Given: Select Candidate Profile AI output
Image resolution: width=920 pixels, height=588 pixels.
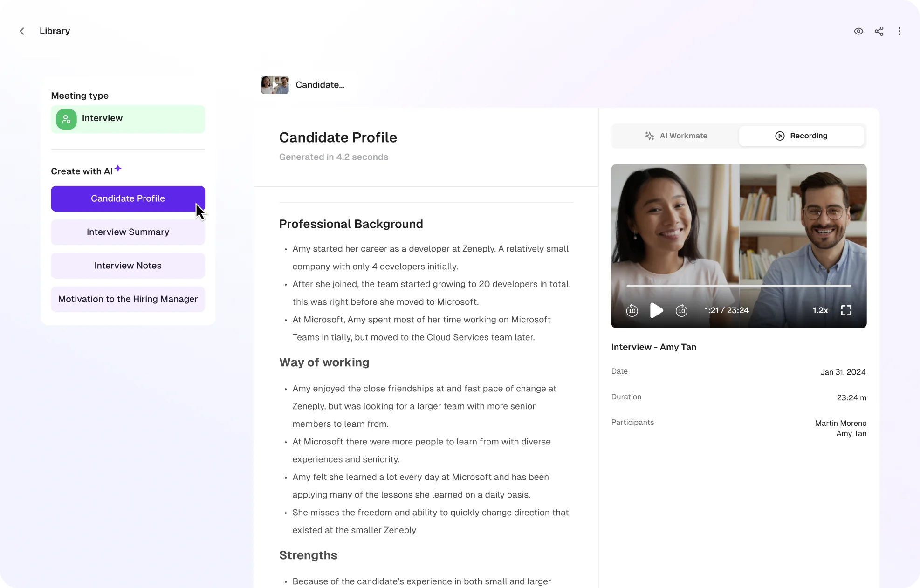Looking at the screenshot, I should point(127,198).
